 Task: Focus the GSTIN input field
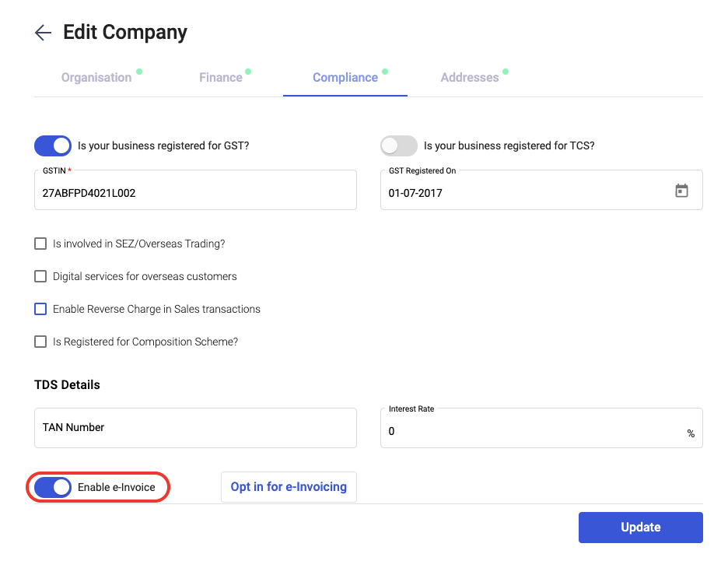[x=195, y=190]
